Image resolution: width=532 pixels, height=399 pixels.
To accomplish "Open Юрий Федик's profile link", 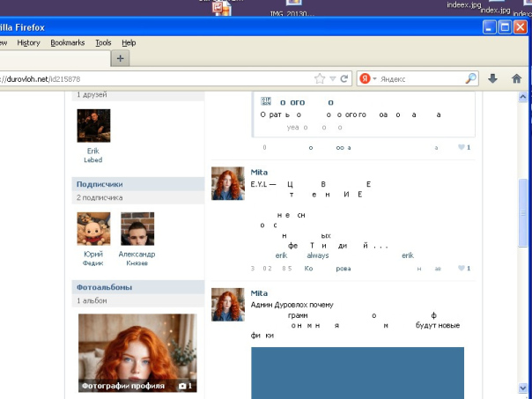I will 93,258.
